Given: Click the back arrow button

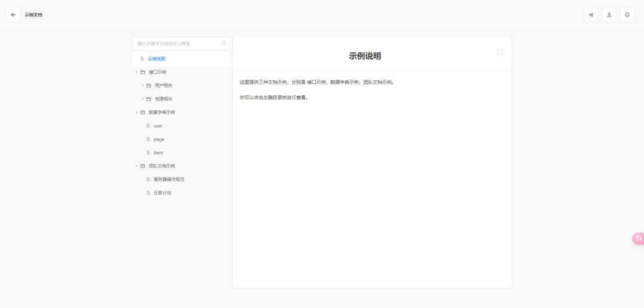Looking at the screenshot, I should (x=13, y=15).
